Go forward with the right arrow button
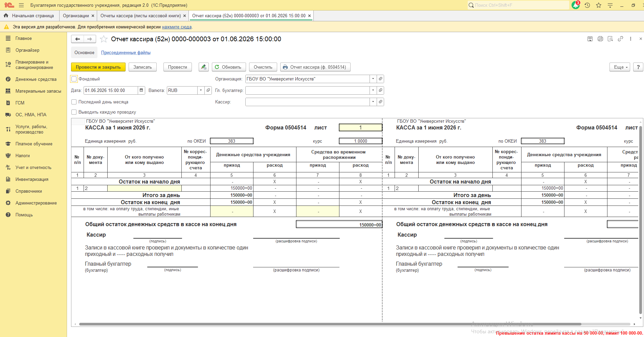Viewport: 644px width, 337px height. point(90,39)
